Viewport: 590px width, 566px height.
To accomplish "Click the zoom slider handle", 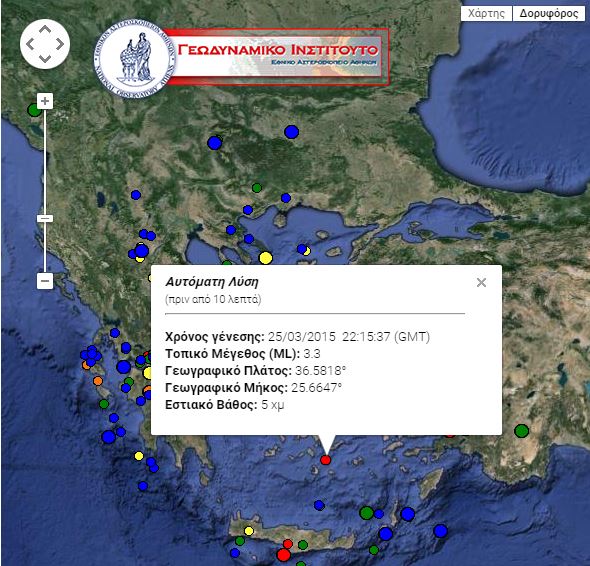I will tap(45, 218).
